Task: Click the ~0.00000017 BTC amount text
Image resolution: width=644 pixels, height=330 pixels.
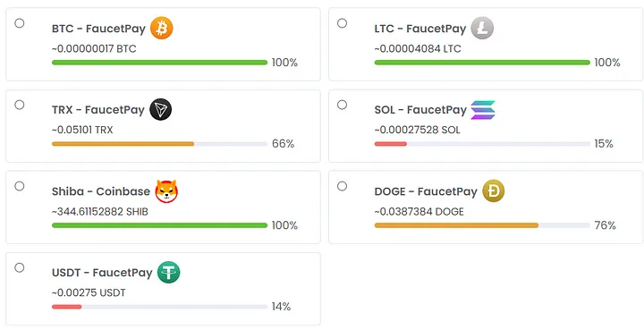Action: click(x=94, y=49)
